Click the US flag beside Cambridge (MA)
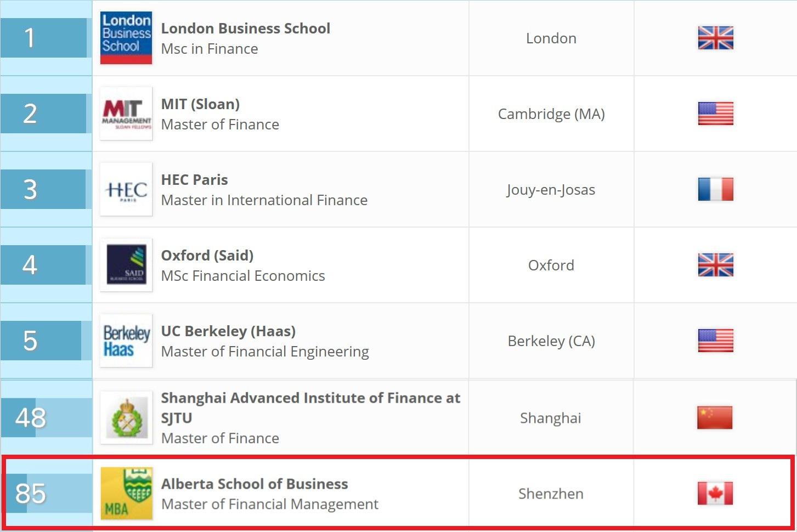Screen dimensions: 797x532 [x=715, y=114]
